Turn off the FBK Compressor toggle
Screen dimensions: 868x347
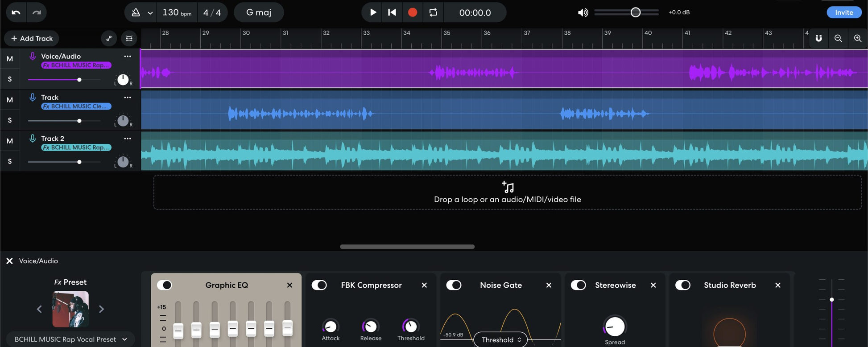pyautogui.click(x=319, y=285)
